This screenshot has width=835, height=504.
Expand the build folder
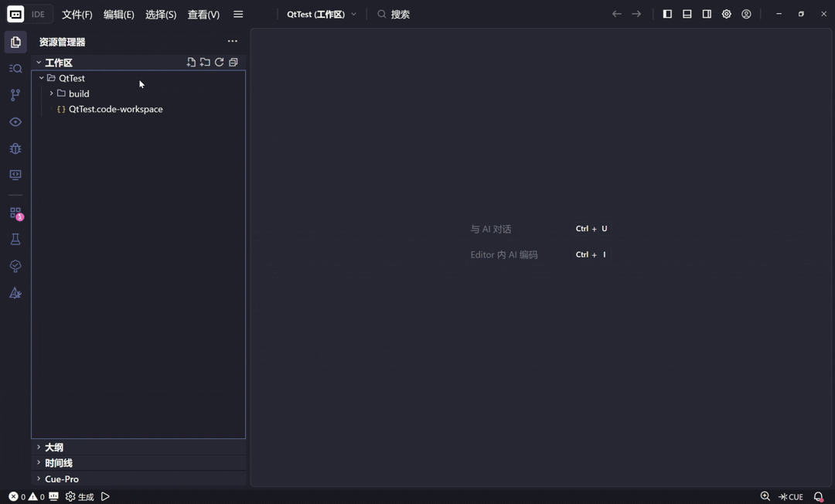coord(51,94)
